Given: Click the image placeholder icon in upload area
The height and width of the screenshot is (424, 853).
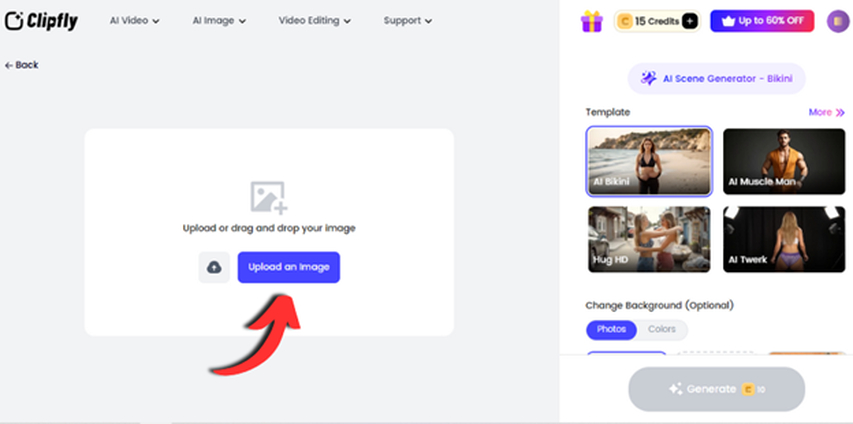Looking at the screenshot, I should 269,198.
